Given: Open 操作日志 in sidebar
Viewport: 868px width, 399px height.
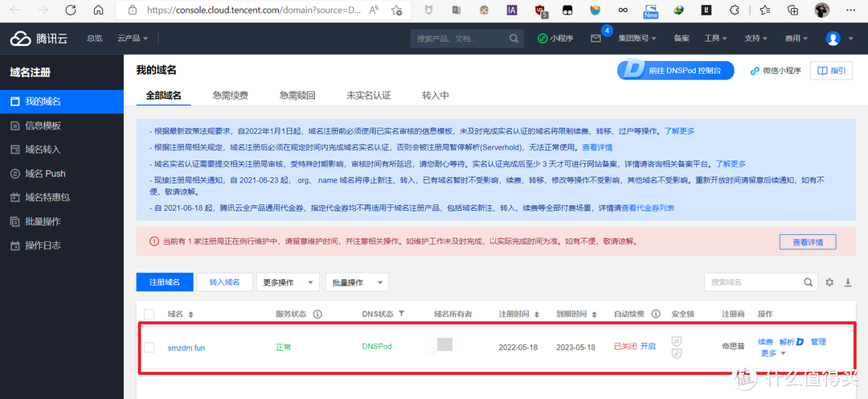Looking at the screenshot, I should coord(61,245).
